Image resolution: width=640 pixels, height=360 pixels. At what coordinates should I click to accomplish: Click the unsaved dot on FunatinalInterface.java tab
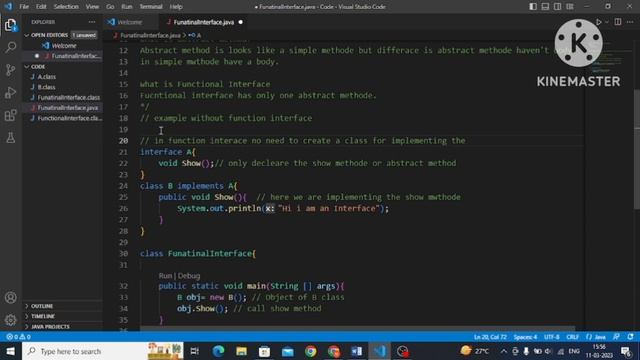[240, 22]
